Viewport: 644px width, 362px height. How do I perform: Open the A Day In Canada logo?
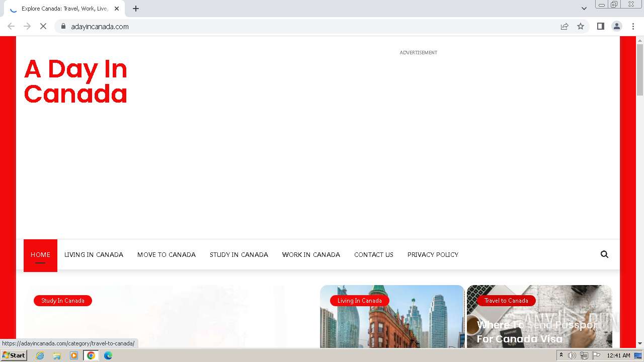point(75,81)
